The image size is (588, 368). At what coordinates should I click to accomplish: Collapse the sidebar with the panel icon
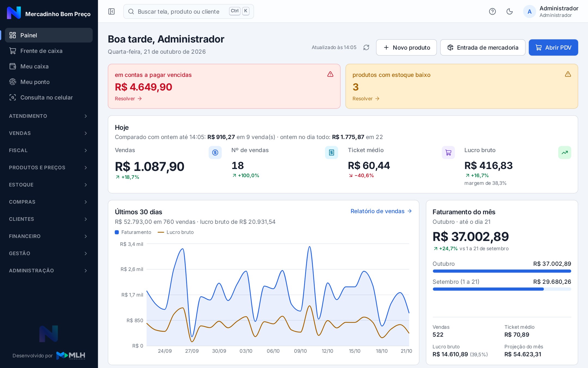point(111,11)
